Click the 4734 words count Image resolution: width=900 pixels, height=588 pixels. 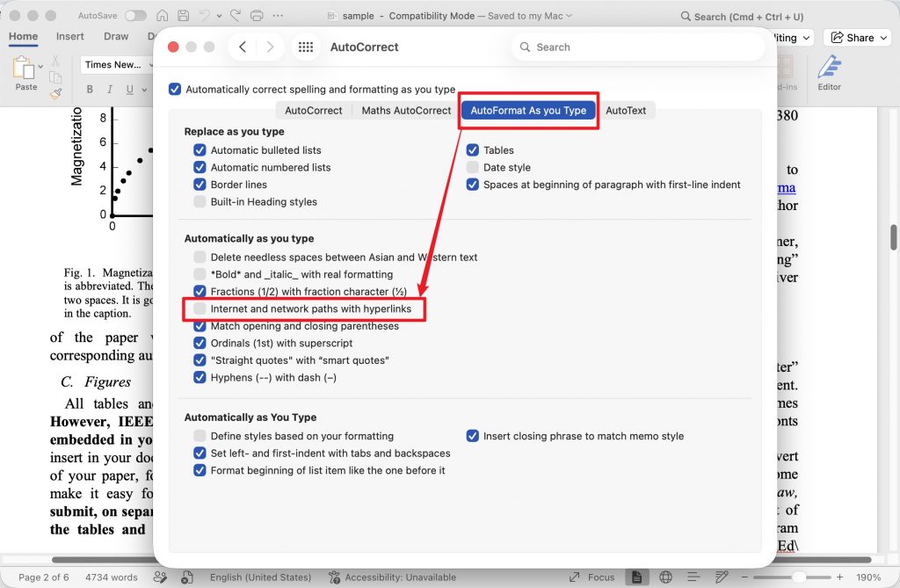tap(112, 577)
